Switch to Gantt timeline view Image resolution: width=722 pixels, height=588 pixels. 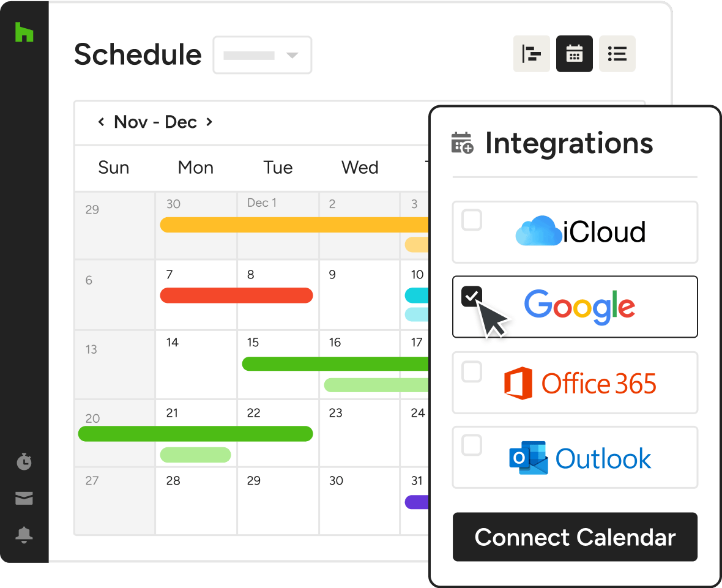(x=531, y=54)
